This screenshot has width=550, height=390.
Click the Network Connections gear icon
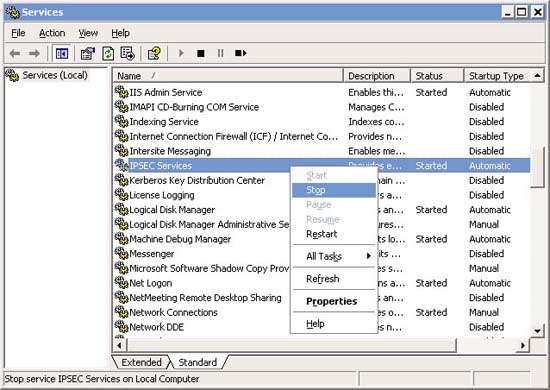pos(121,312)
